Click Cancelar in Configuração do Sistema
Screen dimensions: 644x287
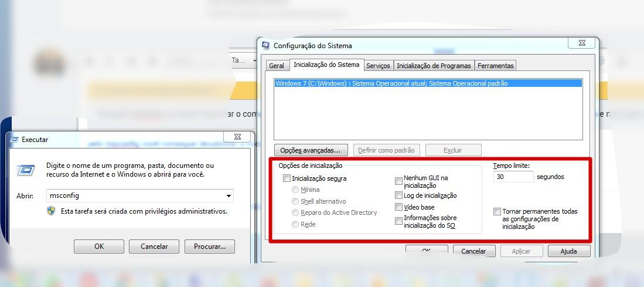[473, 251]
